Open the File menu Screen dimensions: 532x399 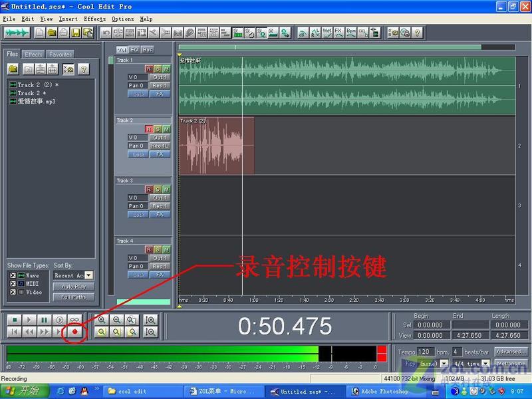9,19
